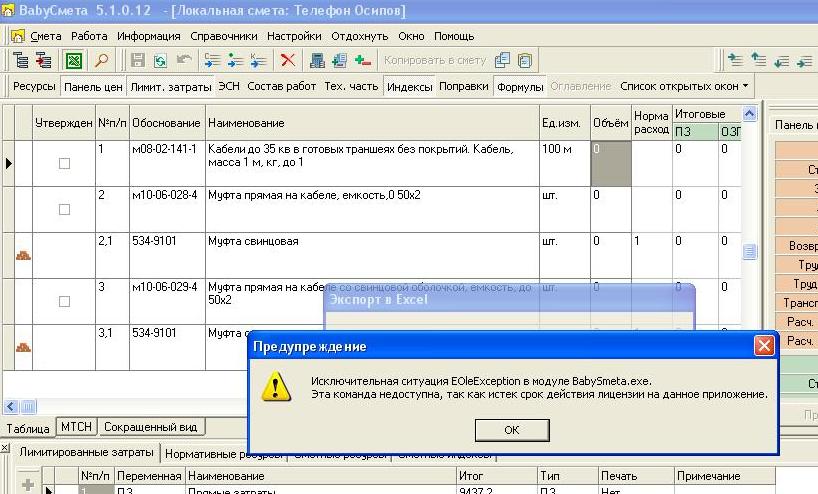Click the horizontal scrollbar left arrow
Screen dimensions: 818x494
(x=10, y=406)
